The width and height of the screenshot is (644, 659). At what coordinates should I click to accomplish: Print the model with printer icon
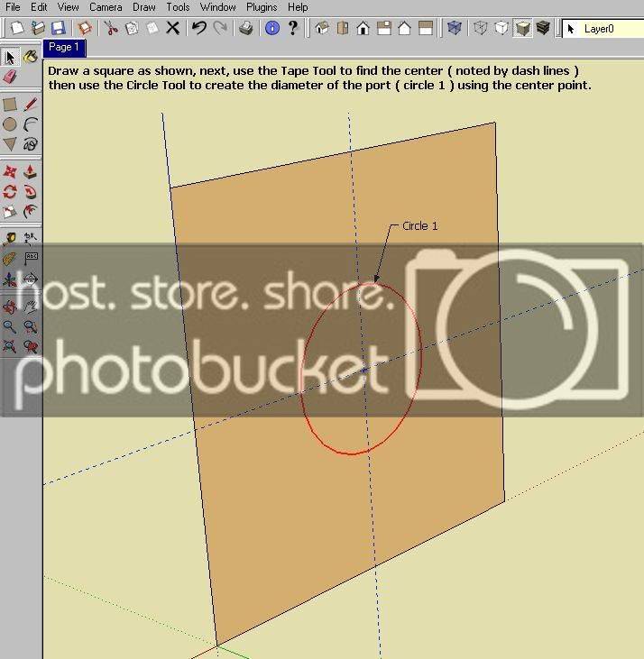pyautogui.click(x=246, y=29)
